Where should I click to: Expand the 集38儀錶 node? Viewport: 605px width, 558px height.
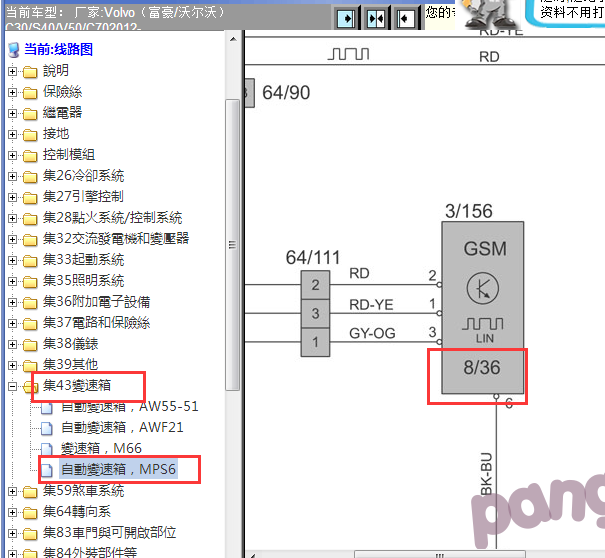[x=12, y=344]
